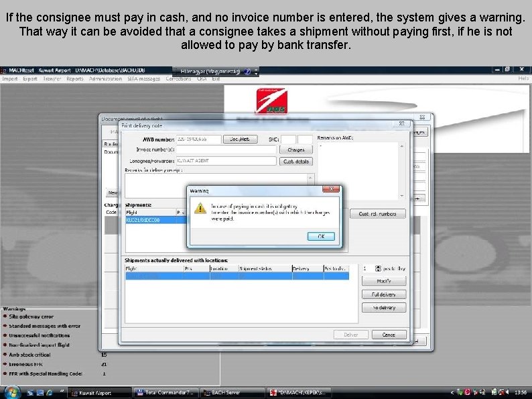
Task: Click the Consignee/forwarder field
Action: pos(226,161)
